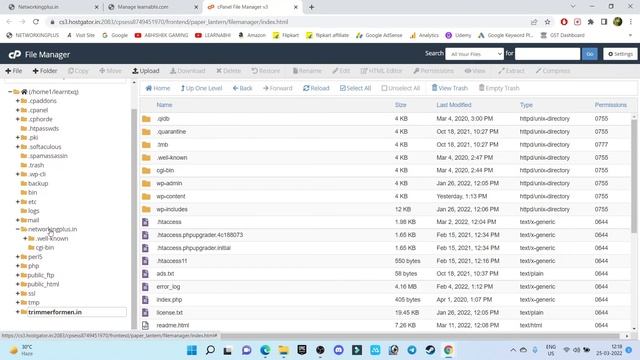Focus the search 'for' text field
This screenshot has width=640, height=360.
[547, 54]
